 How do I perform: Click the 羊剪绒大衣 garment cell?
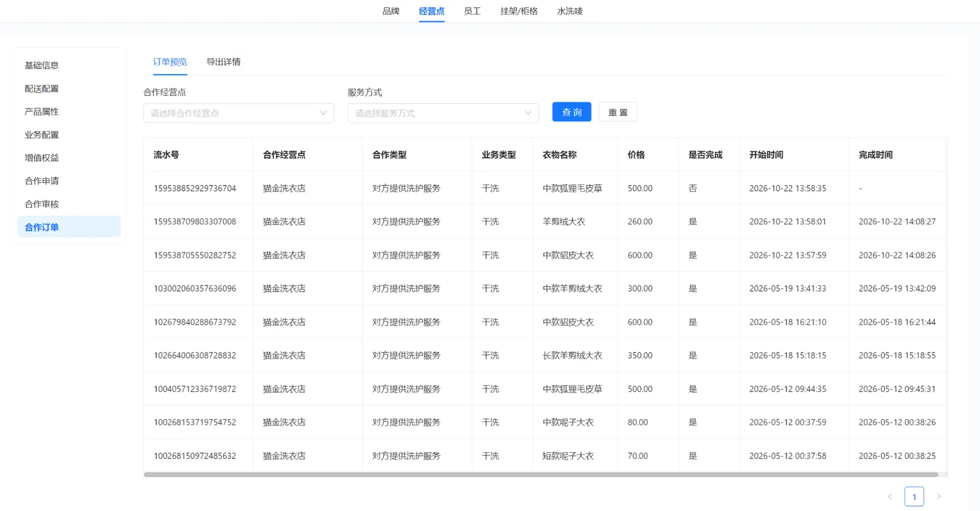[564, 222]
